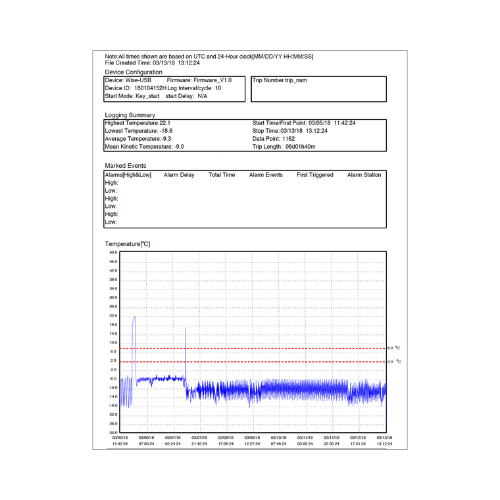
Task: Click the 'Logging Summary' heading
Action: (x=130, y=115)
